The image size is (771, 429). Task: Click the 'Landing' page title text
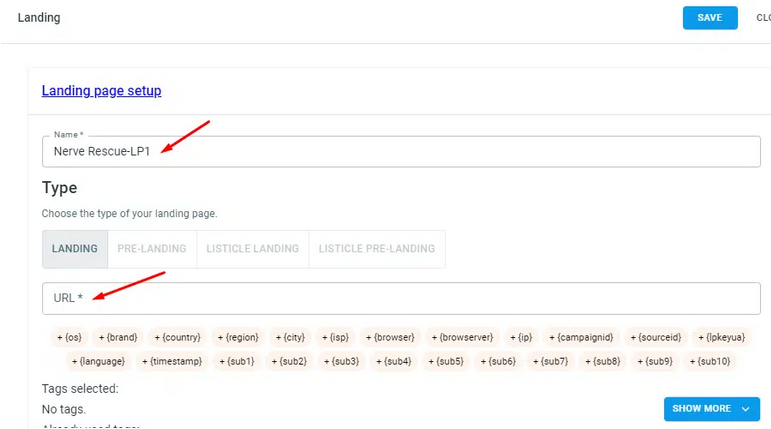(x=39, y=18)
